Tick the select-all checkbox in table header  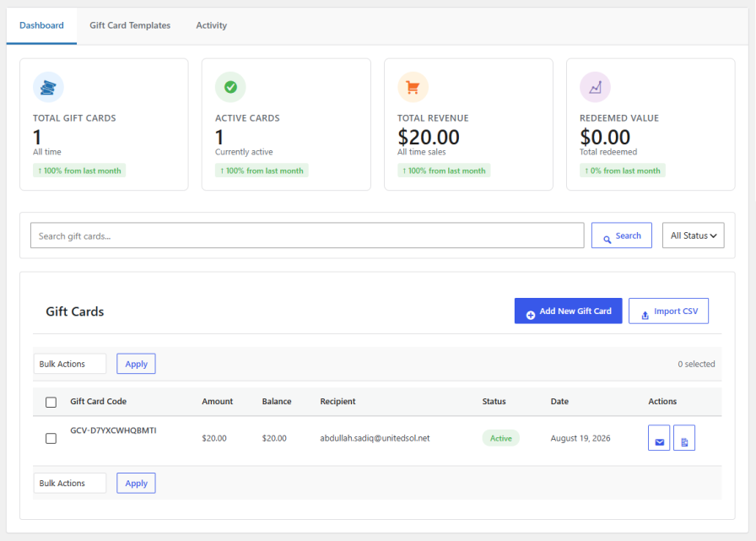coord(51,402)
